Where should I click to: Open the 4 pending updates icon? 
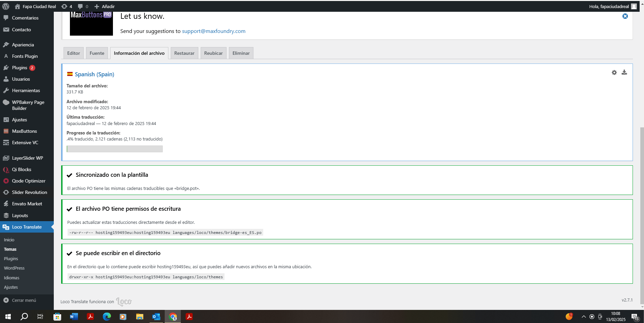click(67, 6)
